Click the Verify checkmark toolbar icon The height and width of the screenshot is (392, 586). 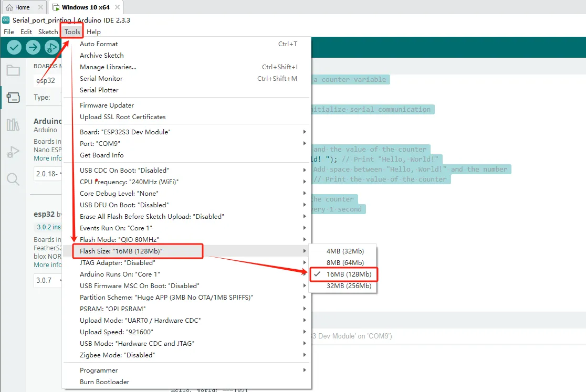click(x=14, y=47)
